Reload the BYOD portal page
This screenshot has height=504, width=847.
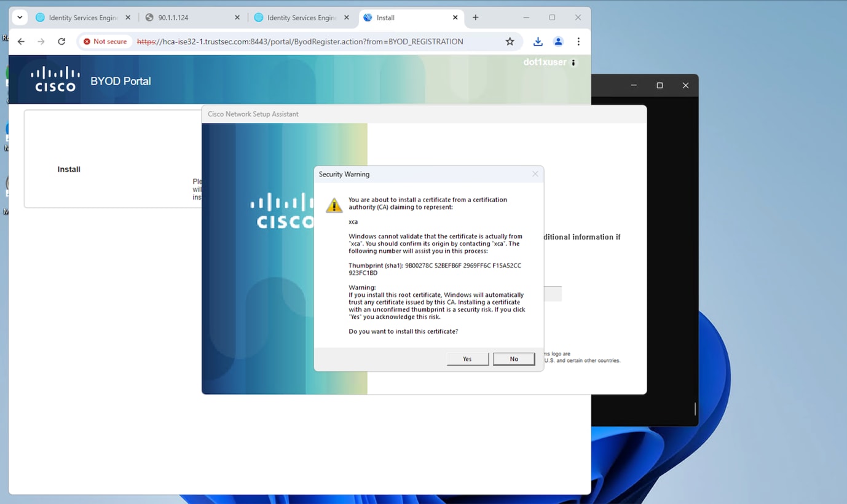61,42
